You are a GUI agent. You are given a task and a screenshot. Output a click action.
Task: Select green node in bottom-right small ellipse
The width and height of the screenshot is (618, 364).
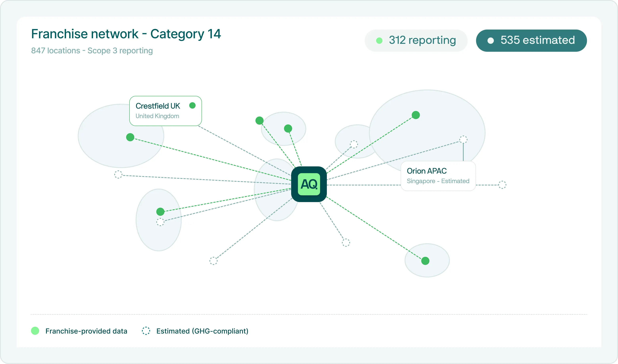[425, 261]
